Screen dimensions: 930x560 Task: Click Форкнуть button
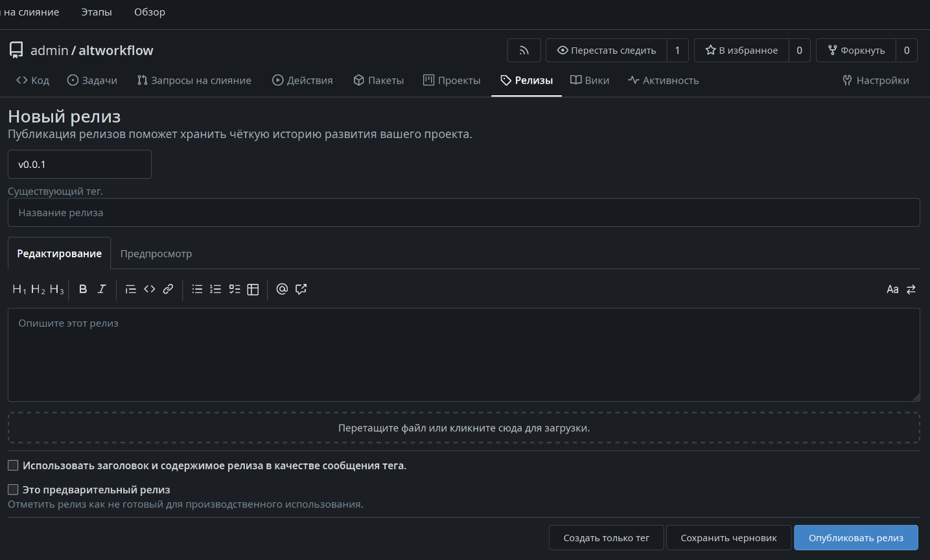(x=856, y=51)
